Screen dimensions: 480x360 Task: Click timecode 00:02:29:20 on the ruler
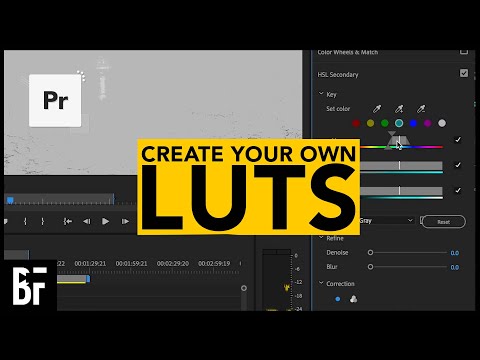tap(173, 263)
